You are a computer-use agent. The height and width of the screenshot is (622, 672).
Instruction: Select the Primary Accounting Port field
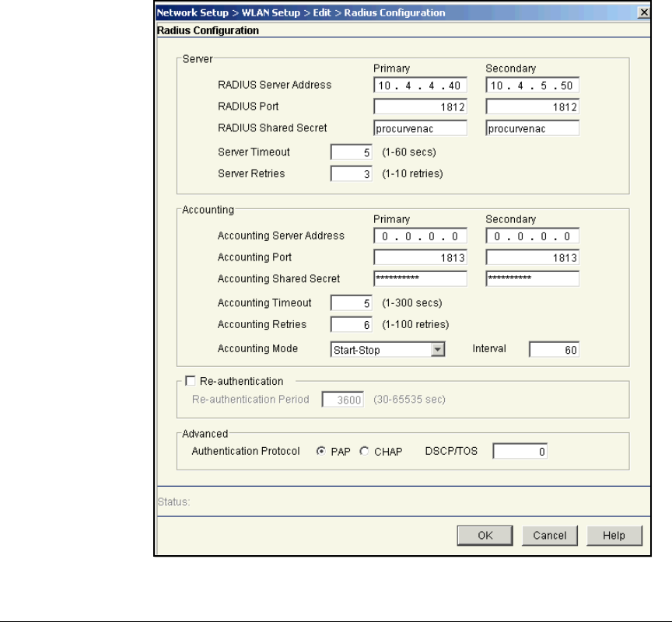(420, 257)
